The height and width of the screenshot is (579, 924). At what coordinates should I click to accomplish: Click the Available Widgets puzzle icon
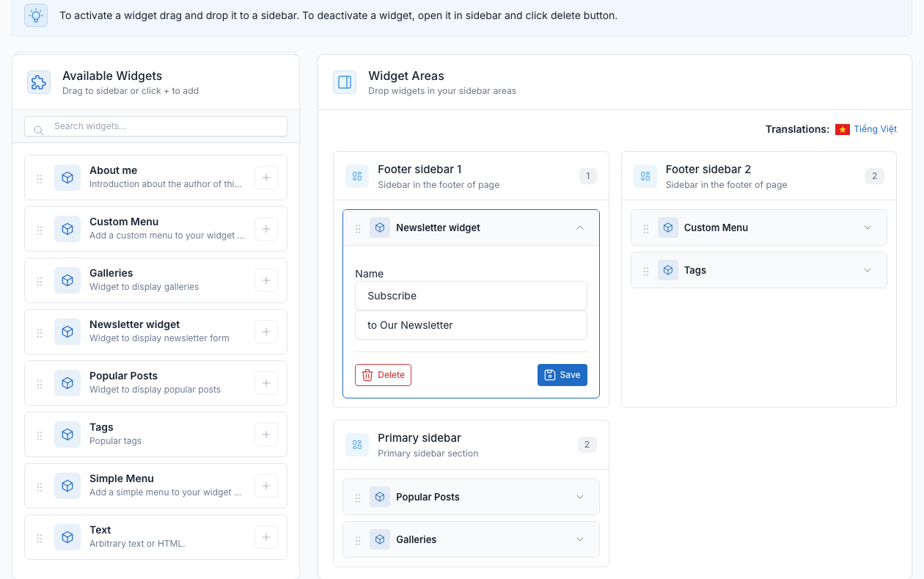coord(39,82)
